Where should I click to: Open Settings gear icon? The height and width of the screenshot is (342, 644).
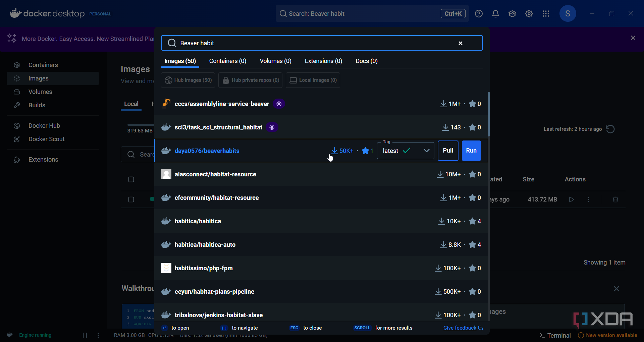point(529,14)
